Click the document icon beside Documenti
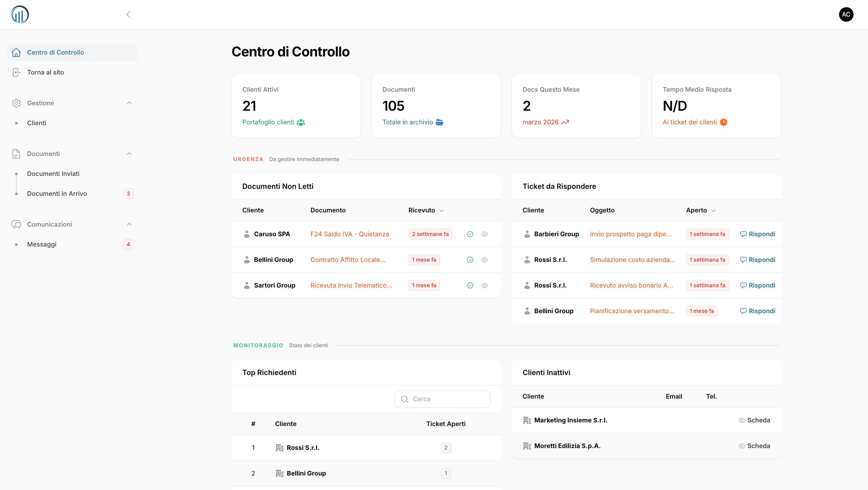 click(x=16, y=154)
